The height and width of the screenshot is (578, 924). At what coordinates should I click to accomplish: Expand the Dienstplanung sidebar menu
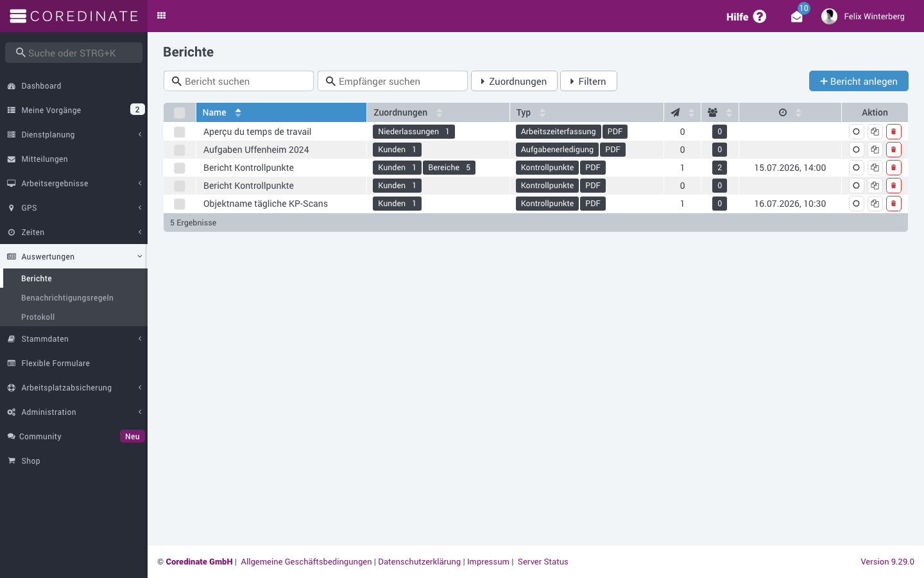click(74, 135)
